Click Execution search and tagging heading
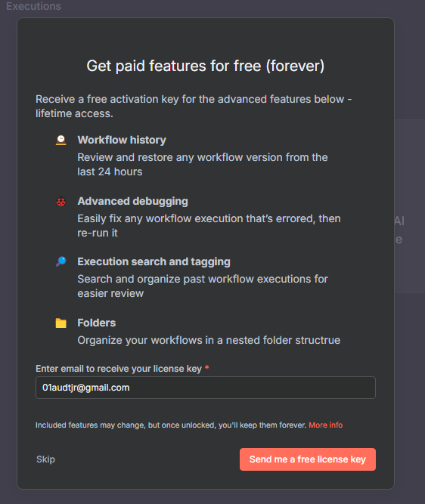This screenshot has height=504, width=425. [x=154, y=261]
